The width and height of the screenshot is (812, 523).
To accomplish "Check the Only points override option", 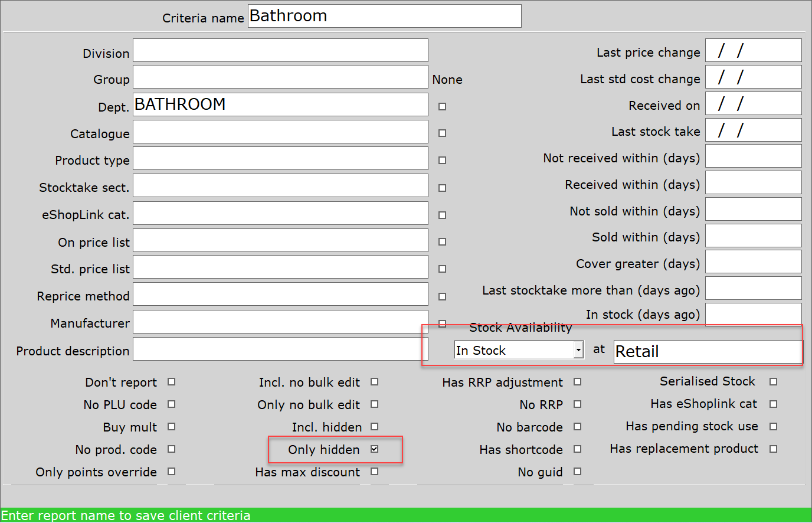I will [171, 472].
